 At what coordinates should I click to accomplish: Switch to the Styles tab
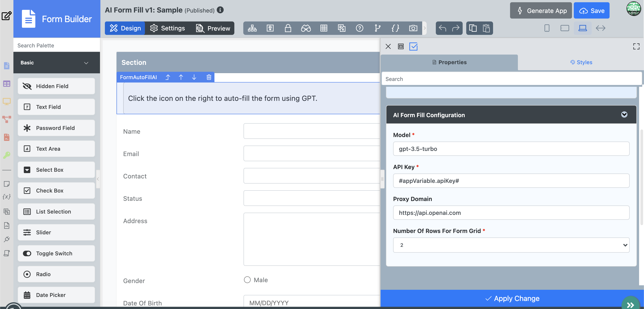[581, 62]
